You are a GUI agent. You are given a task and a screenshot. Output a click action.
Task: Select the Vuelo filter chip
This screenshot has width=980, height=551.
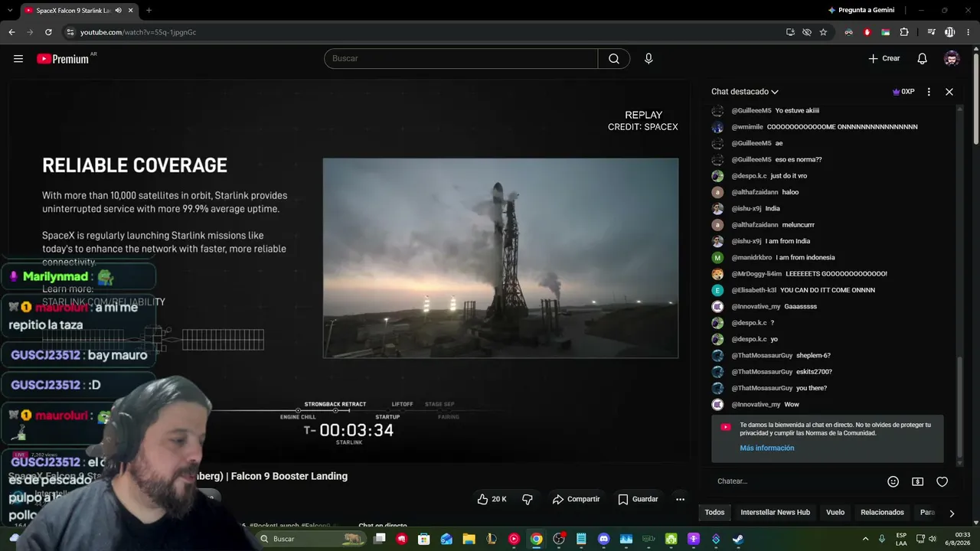pos(835,513)
